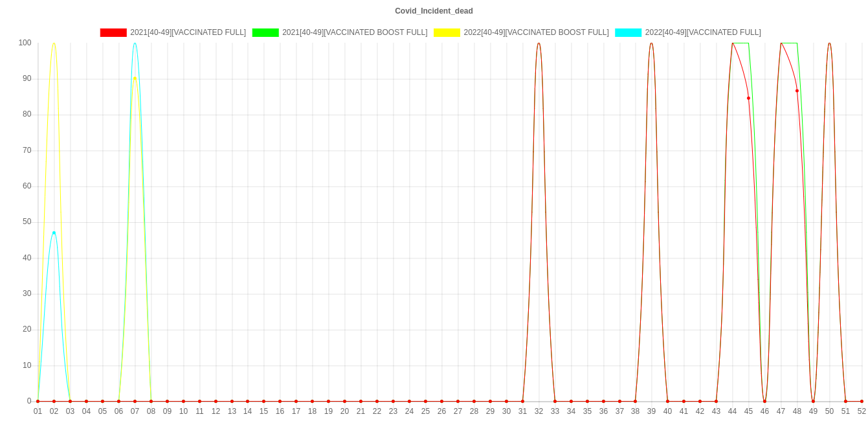Screen dimensions: 868x434
Task: Toggle the 2022[40-49][VACCINATED BOOST FULL] legend text
Action: (535, 32)
